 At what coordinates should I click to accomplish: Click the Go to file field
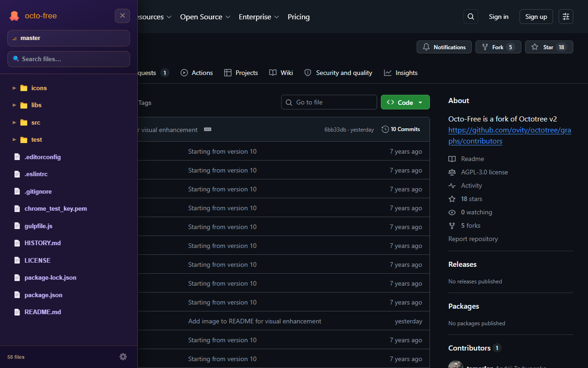[x=329, y=102]
